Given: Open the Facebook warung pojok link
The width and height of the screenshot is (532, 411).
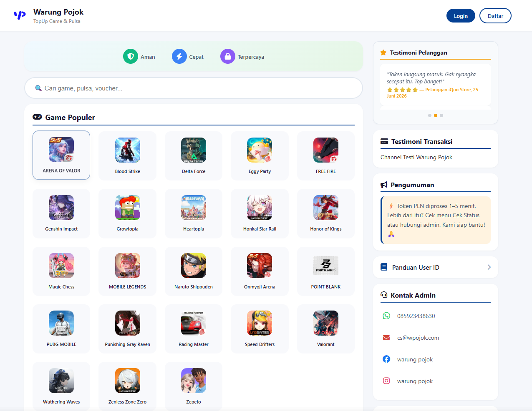Looking at the screenshot, I should 415,359.
